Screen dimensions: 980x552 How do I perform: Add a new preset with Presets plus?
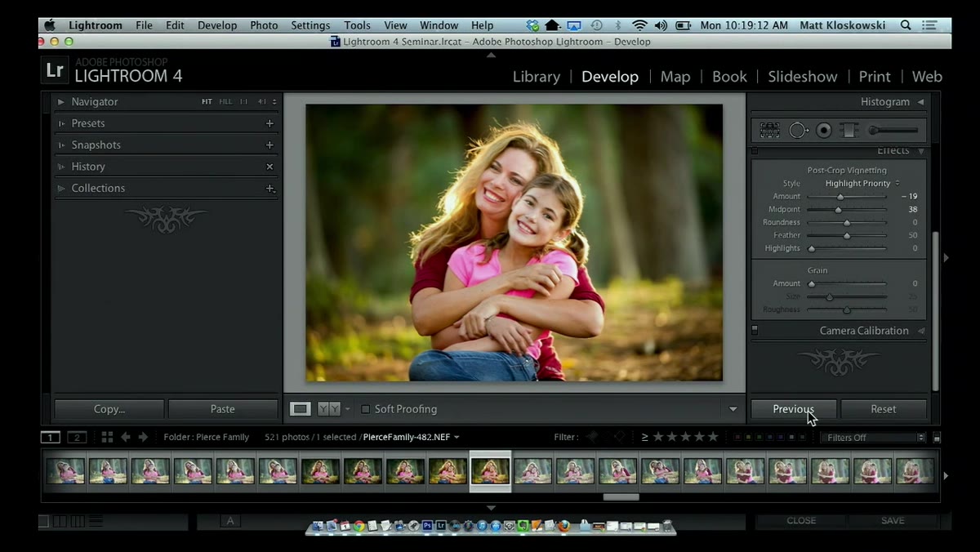(269, 123)
